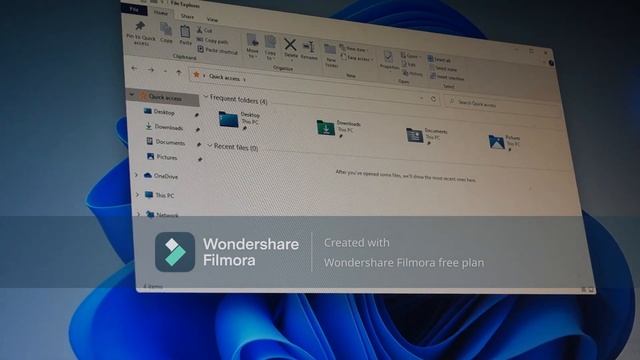
Task: Pin the selection to Quick access
Action: (x=140, y=33)
